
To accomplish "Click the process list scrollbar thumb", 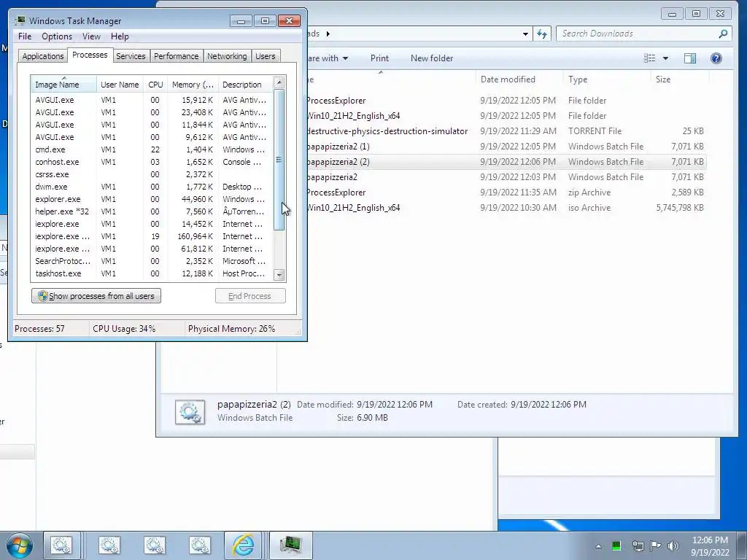I will click(x=279, y=160).
